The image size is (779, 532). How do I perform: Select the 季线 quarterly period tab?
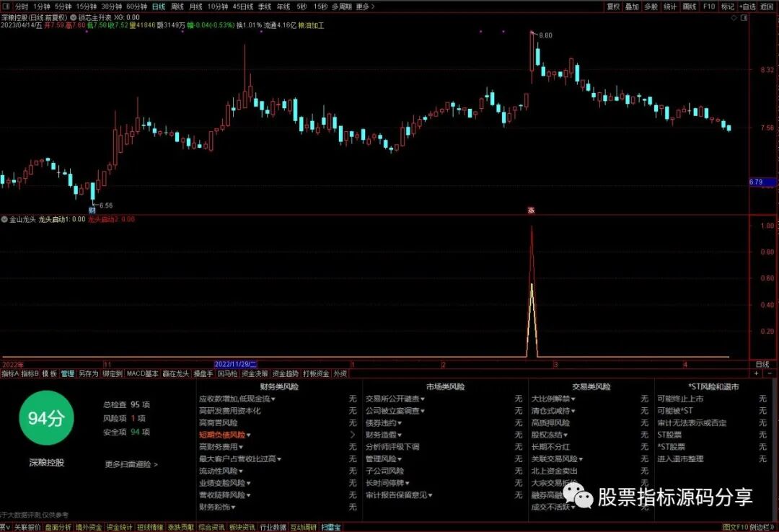pos(265,6)
